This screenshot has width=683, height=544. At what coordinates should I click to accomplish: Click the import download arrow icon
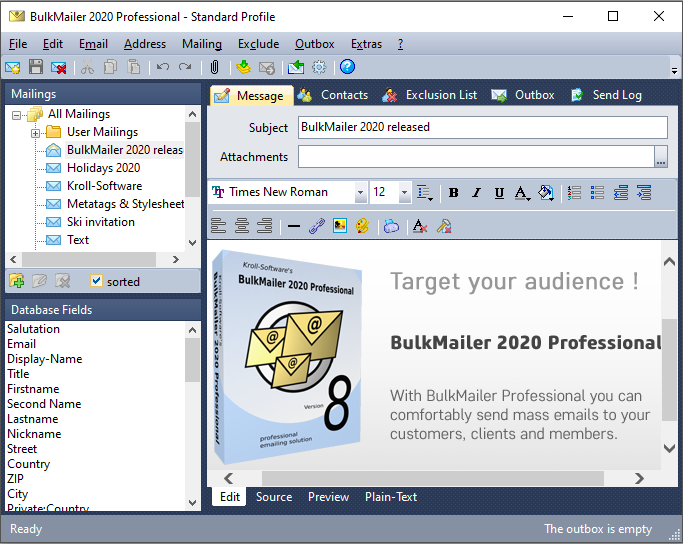pyautogui.click(x=243, y=67)
